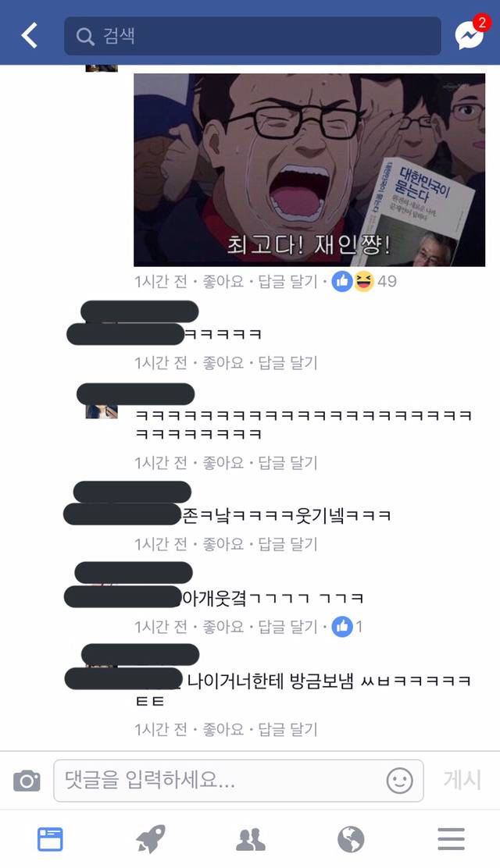Image resolution: width=500 pixels, height=868 pixels.
Task: View the single like on 아개웃겨 comment
Action: click(x=347, y=627)
